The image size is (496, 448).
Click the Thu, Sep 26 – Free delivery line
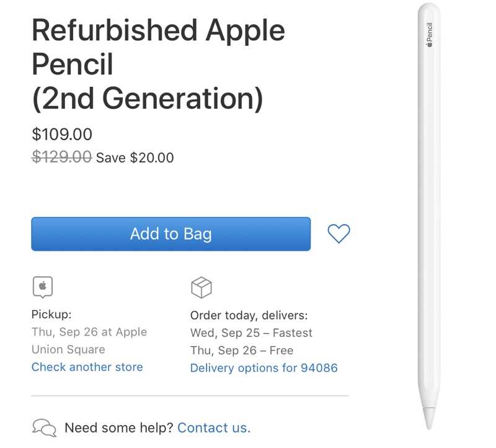pyautogui.click(x=241, y=350)
